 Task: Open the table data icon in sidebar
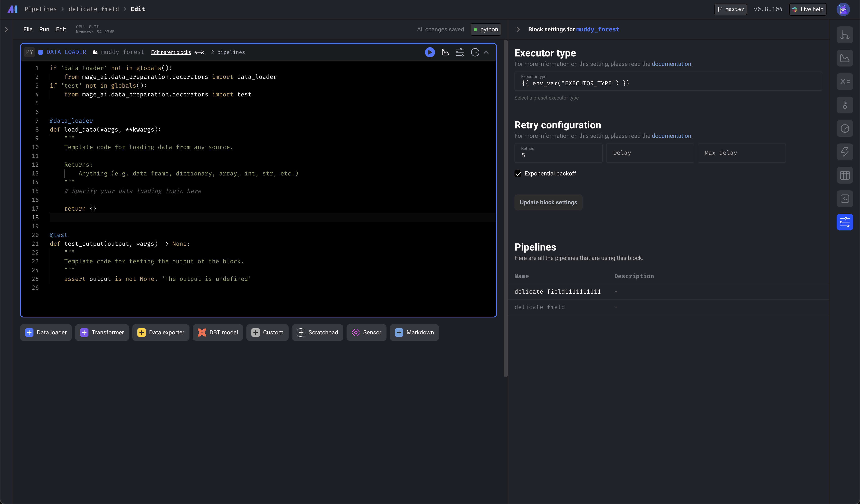(845, 175)
